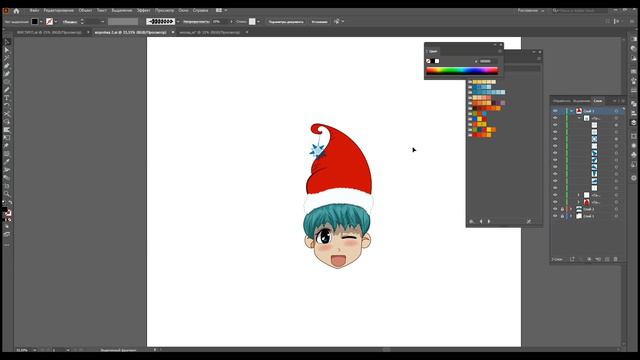Image resolution: width=640 pixels, height=360 pixels.
Task: Click target circle of highlighted top layer
Action: click(x=616, y=111)
